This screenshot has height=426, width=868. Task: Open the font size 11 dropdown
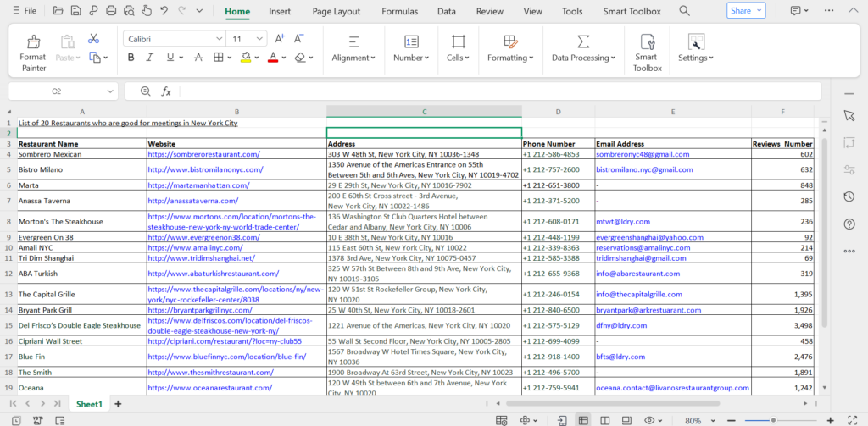(259, 39)
